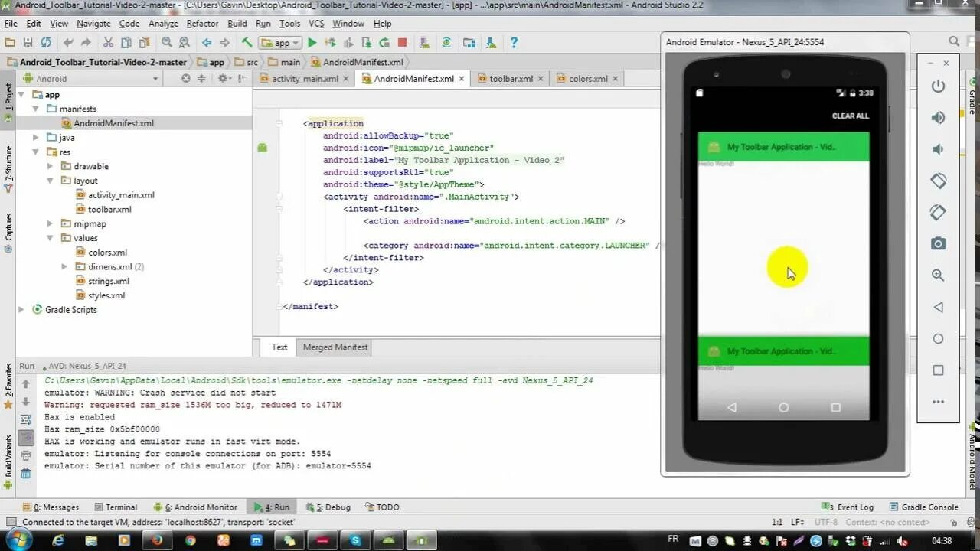
Task: Open the Gradle Console
Action: [x=924, y=507]
